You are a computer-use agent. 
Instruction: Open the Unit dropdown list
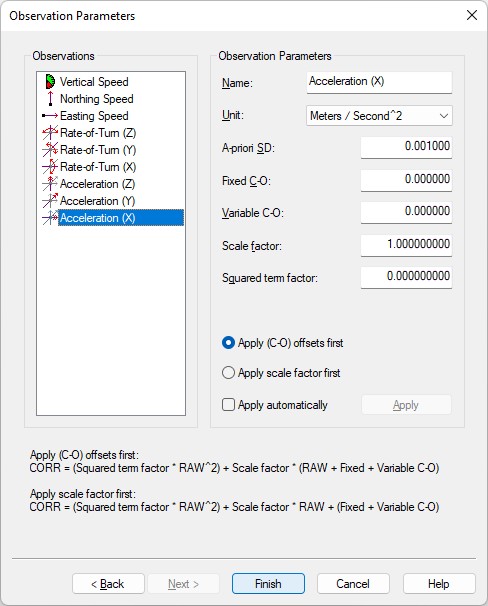(x=379, y=116)
